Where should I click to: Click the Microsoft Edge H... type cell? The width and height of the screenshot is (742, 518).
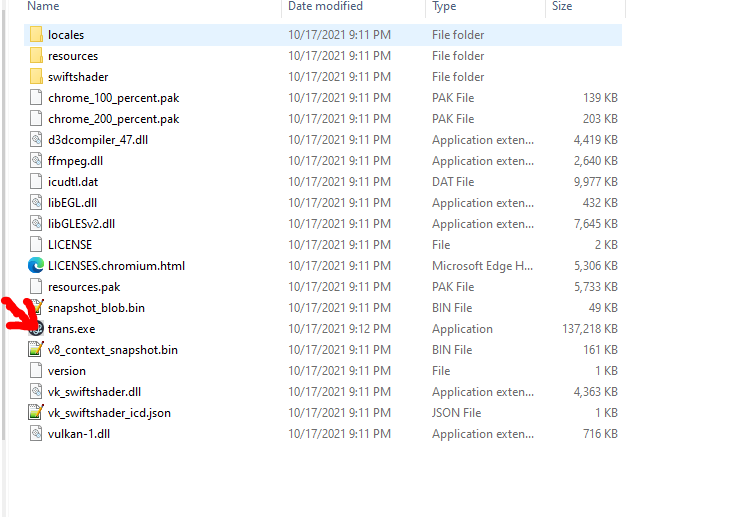[x=483, y=266]
